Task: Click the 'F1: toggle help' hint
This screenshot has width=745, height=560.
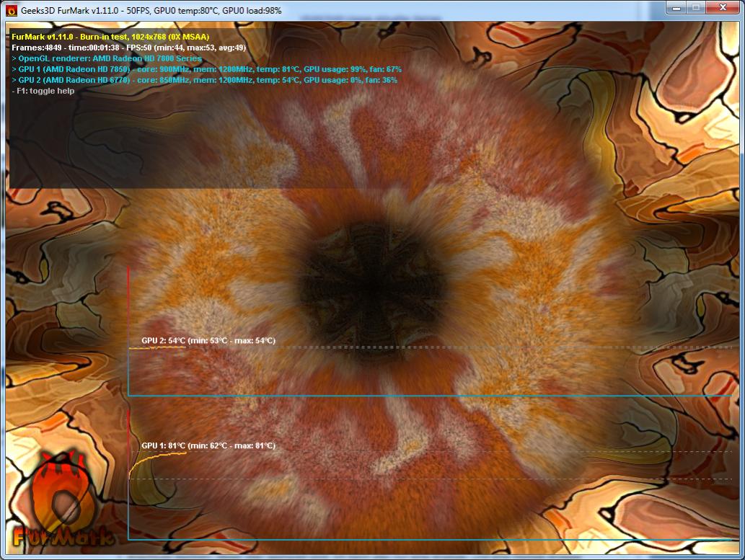Action: click(x=43, y=91)
